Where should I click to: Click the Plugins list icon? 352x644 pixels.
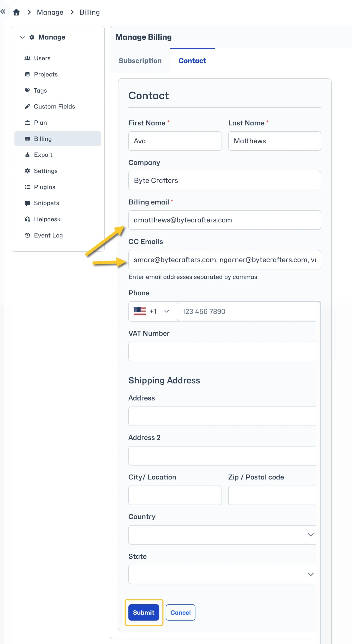pyautogui.click(x=27, y=187)
